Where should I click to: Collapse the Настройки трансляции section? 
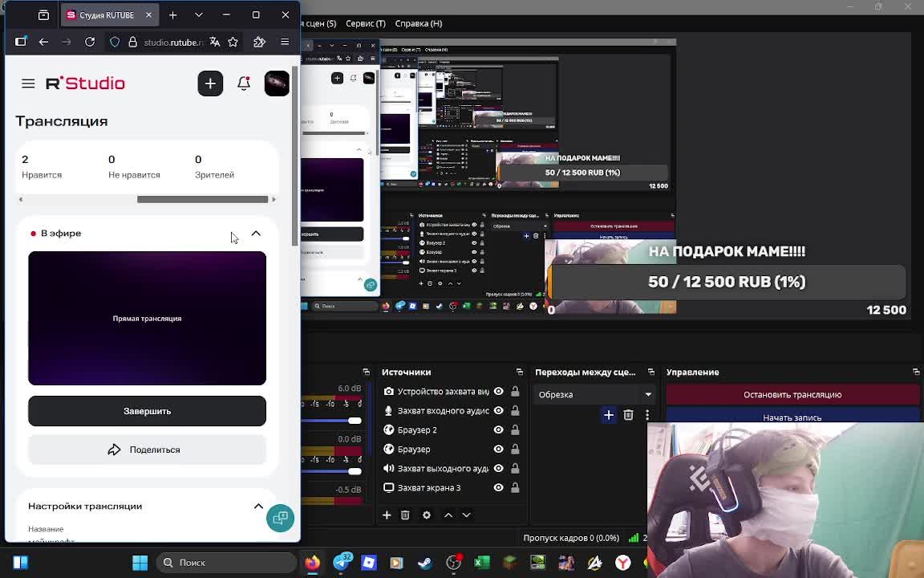coord(258,506)
